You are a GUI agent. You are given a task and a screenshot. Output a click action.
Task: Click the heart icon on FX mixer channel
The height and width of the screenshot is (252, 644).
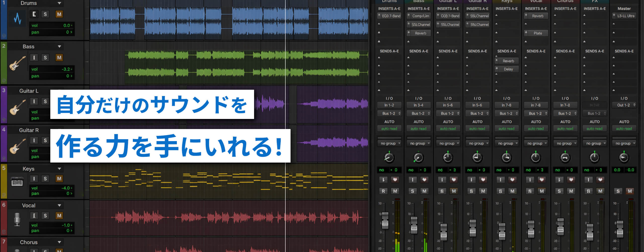coord(600,180)
